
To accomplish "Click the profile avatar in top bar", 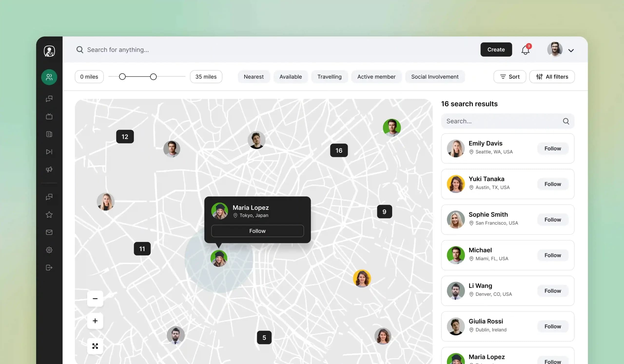I will (x=555, y=49).
